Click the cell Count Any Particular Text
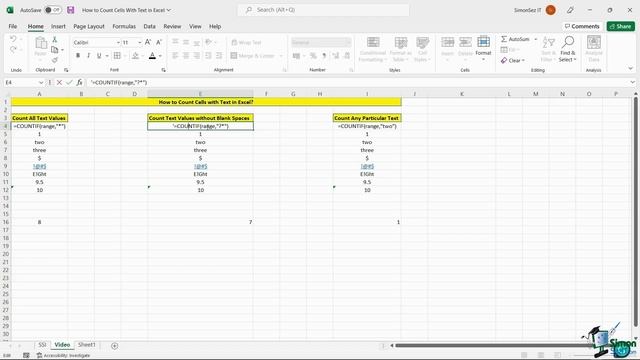 [367, 118]
